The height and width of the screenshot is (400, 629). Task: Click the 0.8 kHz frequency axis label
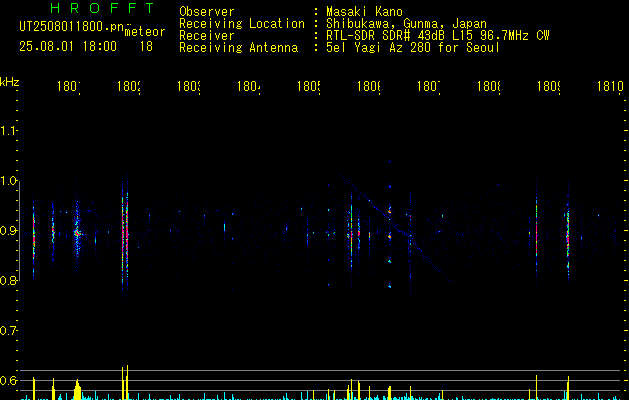[9, 280]
